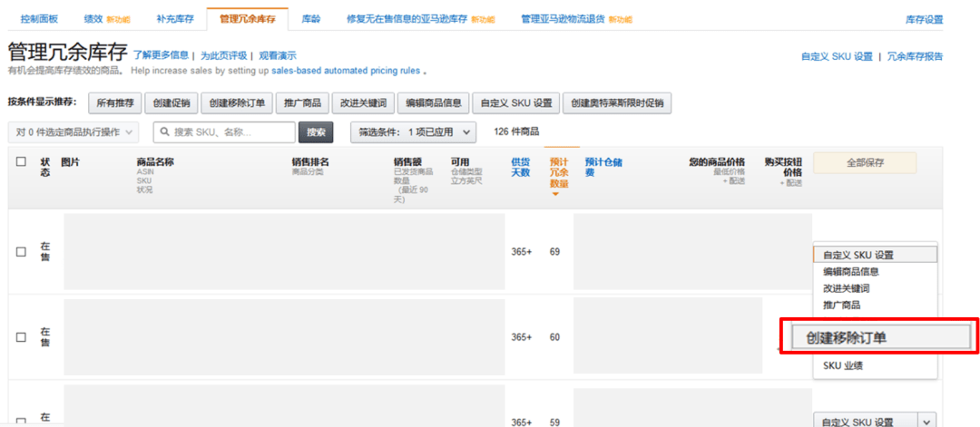Select 创建移除订单 in the open dropdown menu
Screen dimensions: 980x427
click(x=847, y=337)
